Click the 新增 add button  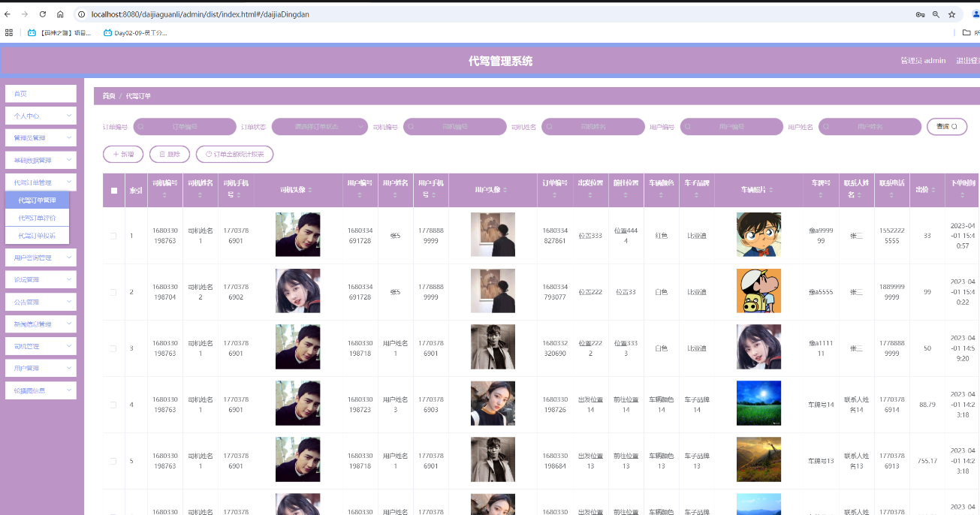tap(123, 154)
